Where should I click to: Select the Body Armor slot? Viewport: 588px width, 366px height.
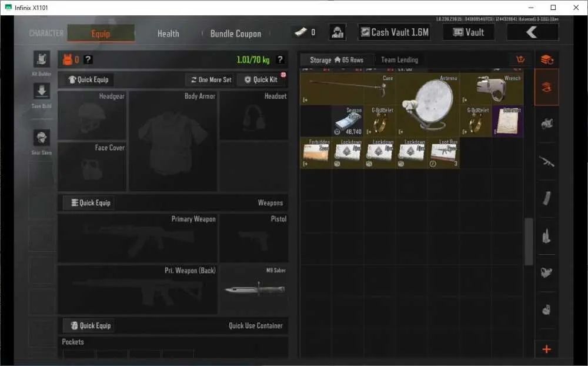pyautogui.click(x=173, y=141)
